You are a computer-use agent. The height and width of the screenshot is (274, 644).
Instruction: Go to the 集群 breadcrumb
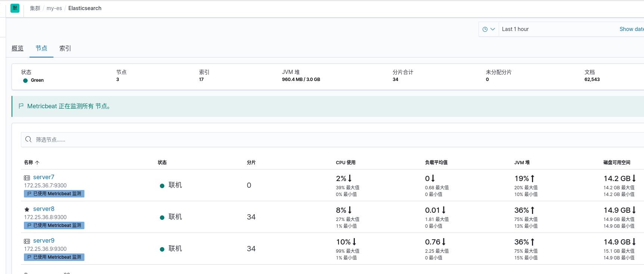[35, 8]
